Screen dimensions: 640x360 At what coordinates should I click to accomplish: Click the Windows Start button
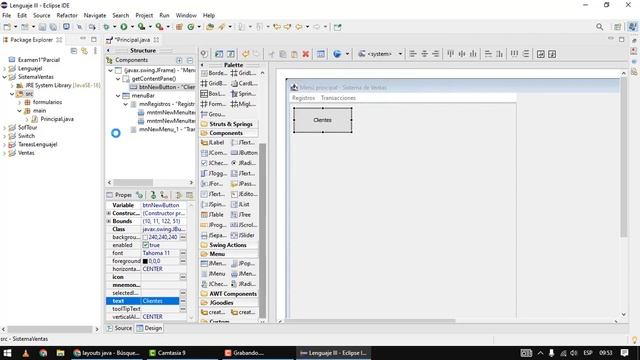click(7, 353)
